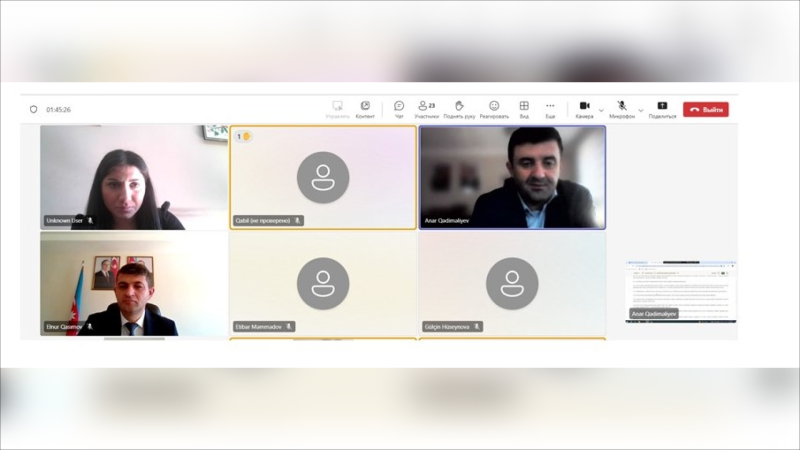Unmute the microphone
The width and height of the screenshot is (800, 450).
(622, 109)
